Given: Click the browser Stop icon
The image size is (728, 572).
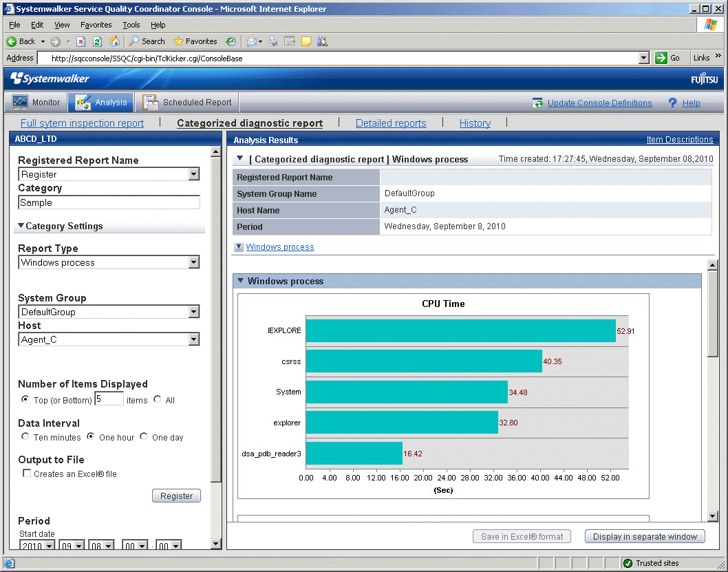Looking at the screenshot, I should 81,41.
